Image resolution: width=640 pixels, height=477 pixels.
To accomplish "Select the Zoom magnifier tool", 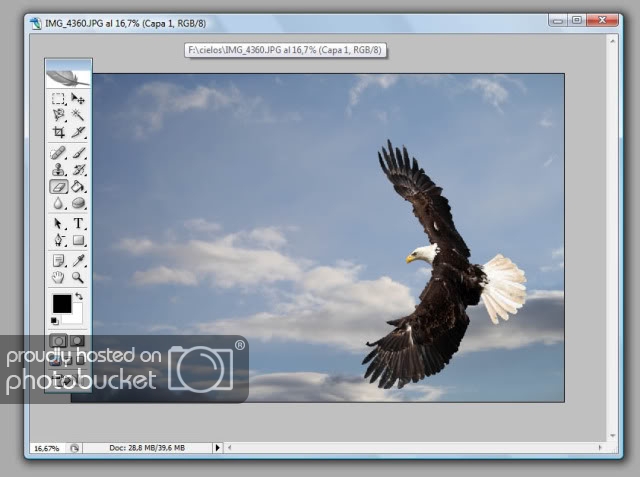I will coord(78,277).
